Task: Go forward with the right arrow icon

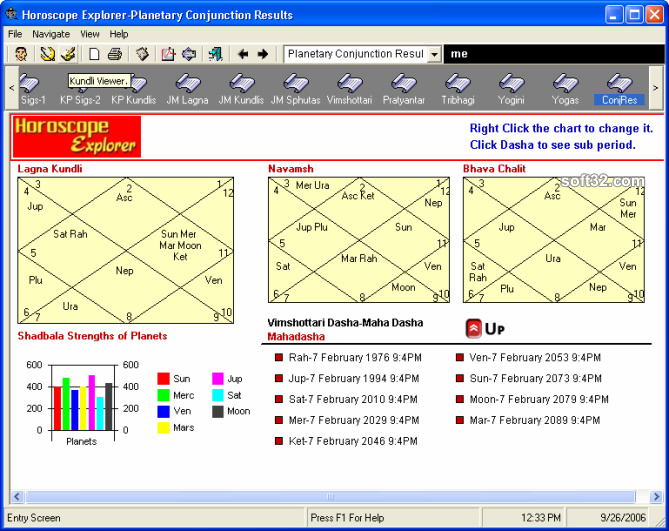Action: pyautogui.click(x=263, y=54)
